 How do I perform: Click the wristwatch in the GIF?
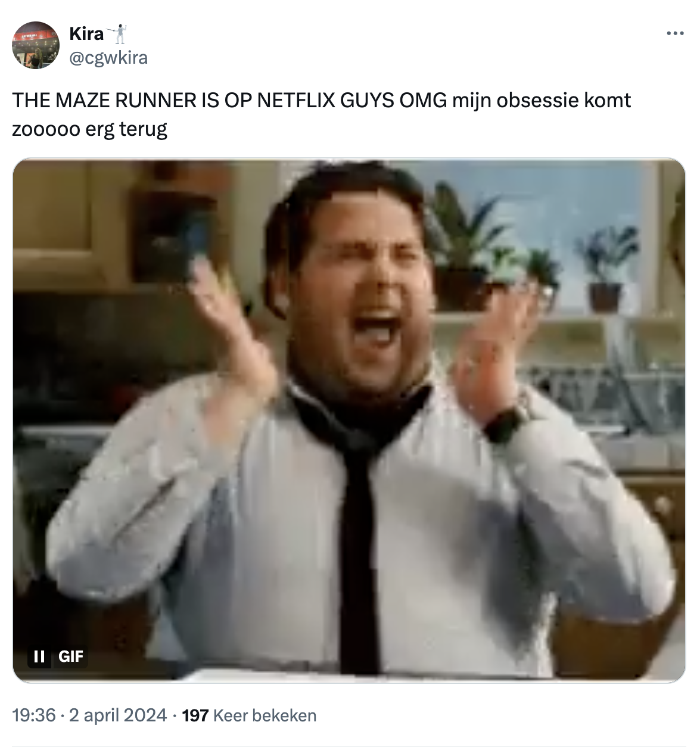point(506,419)
